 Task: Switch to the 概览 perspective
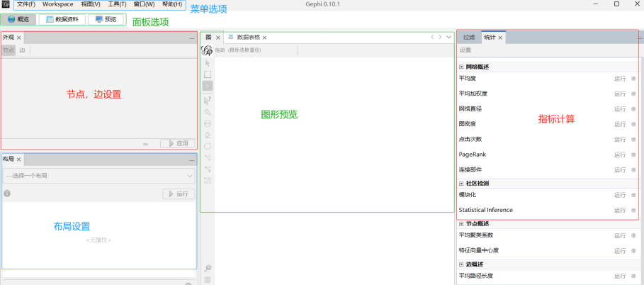click(18, 19)
